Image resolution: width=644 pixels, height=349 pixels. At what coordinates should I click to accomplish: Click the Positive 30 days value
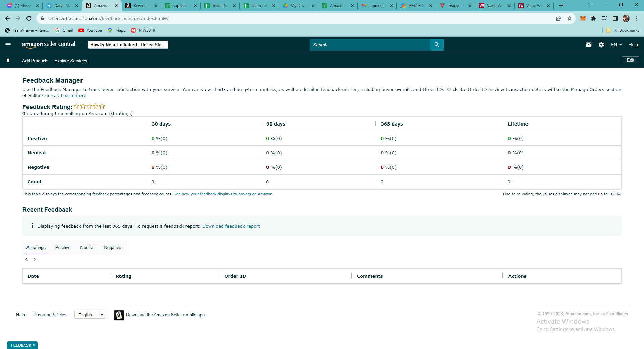click(x=159, y=139)
